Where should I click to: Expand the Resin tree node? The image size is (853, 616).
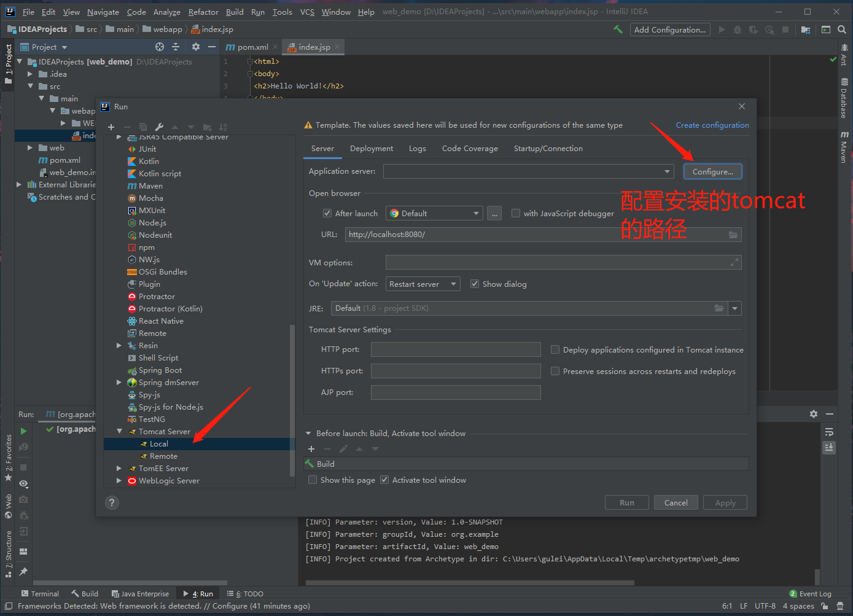tap(119, 346)
